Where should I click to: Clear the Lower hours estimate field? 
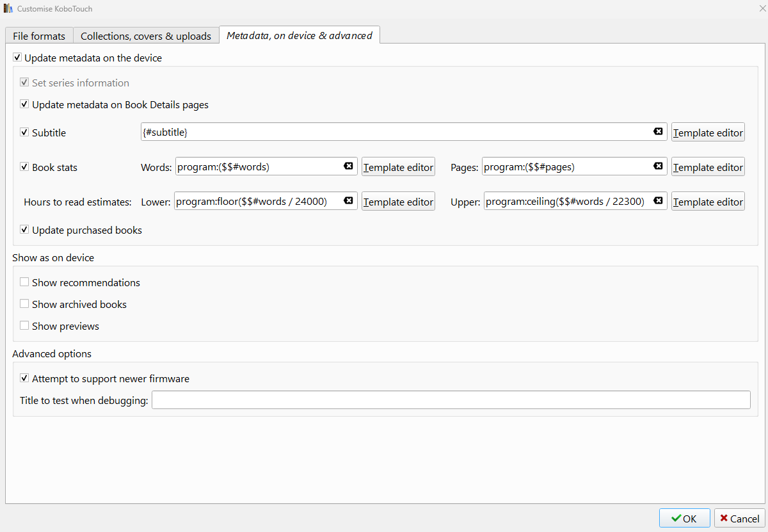pos(348,200)
